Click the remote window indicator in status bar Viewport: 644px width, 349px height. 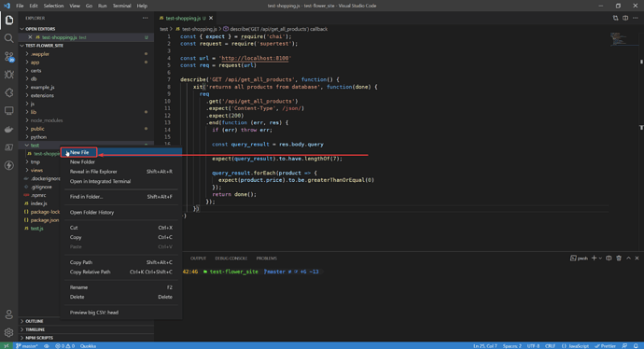7,345
